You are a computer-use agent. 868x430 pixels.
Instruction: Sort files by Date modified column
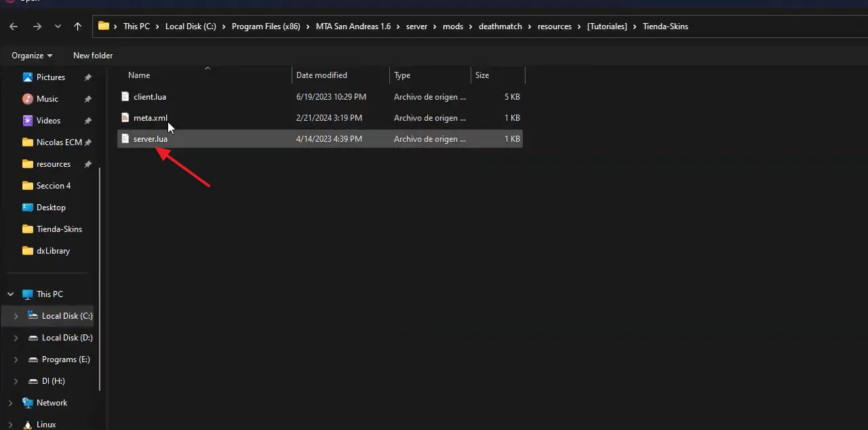pos(321,75)
